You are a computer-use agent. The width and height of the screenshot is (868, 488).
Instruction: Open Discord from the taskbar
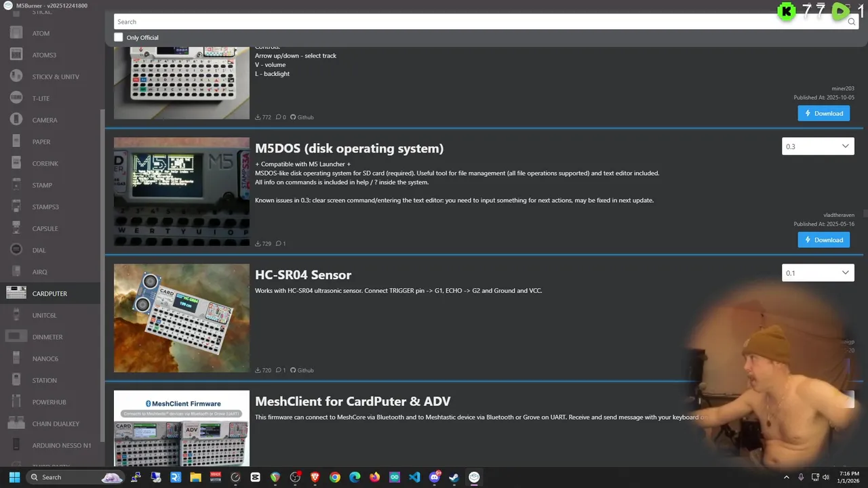(x=434, y=477)
